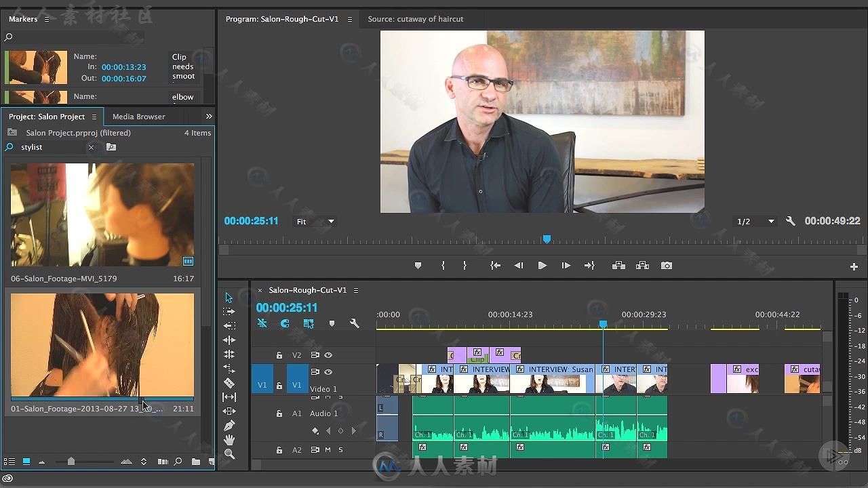Select the Pen tool

click(229, 426)
